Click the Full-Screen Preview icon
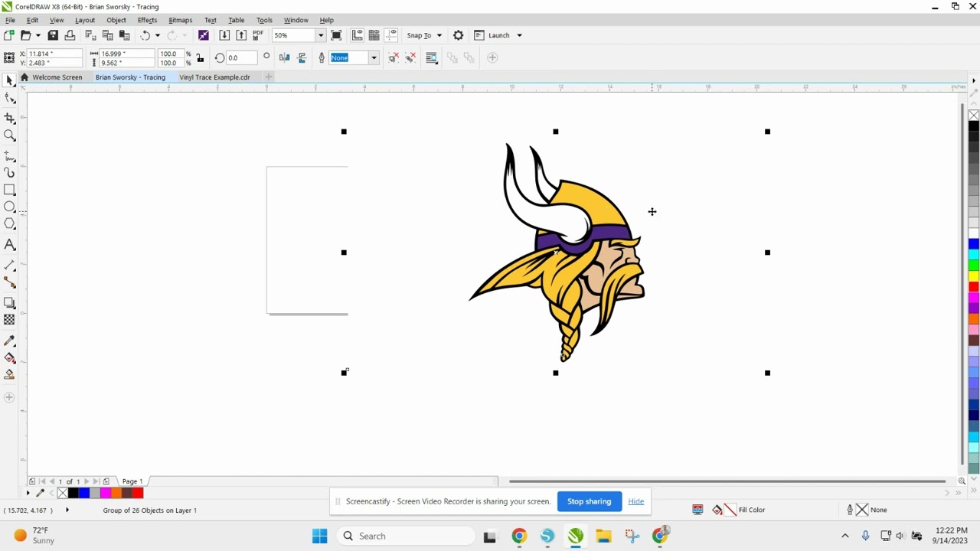 (336, 35)
